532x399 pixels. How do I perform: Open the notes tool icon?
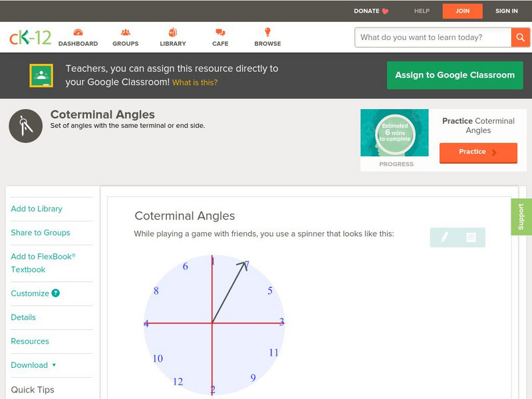[471, 237]
